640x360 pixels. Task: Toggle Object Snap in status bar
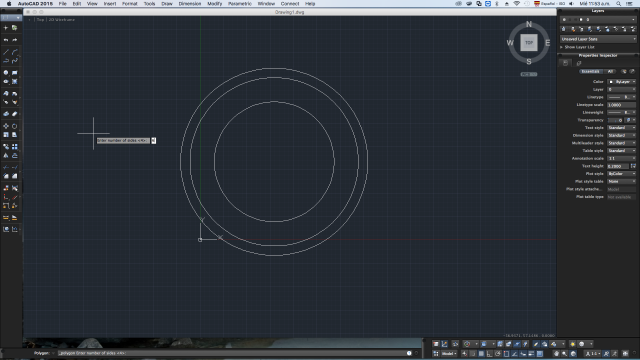[x=506, y=353]
